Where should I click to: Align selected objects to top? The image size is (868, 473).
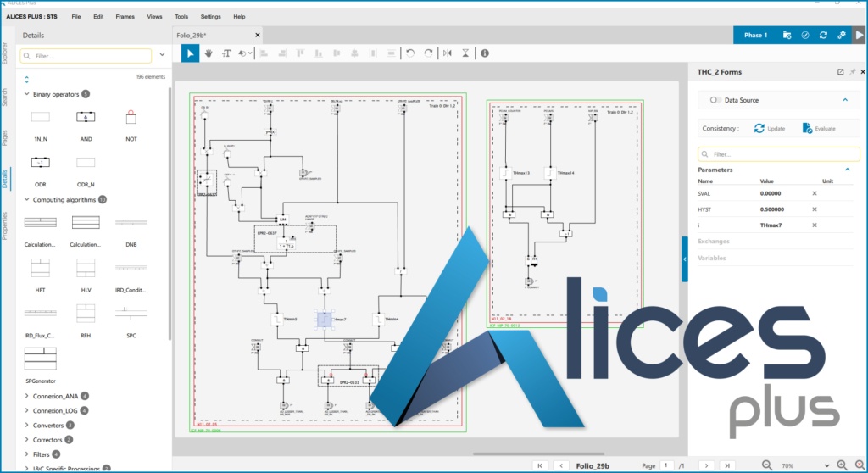(x=300, y=53)
